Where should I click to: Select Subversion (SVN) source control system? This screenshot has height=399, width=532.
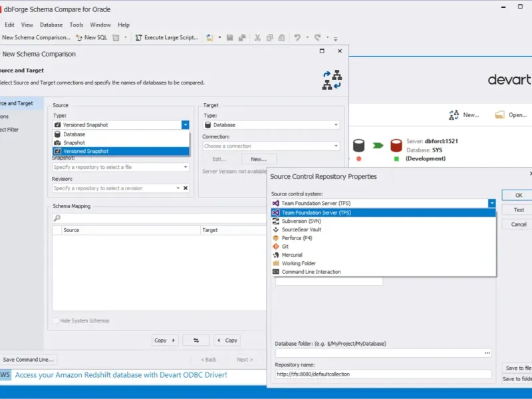click(384, 221)
